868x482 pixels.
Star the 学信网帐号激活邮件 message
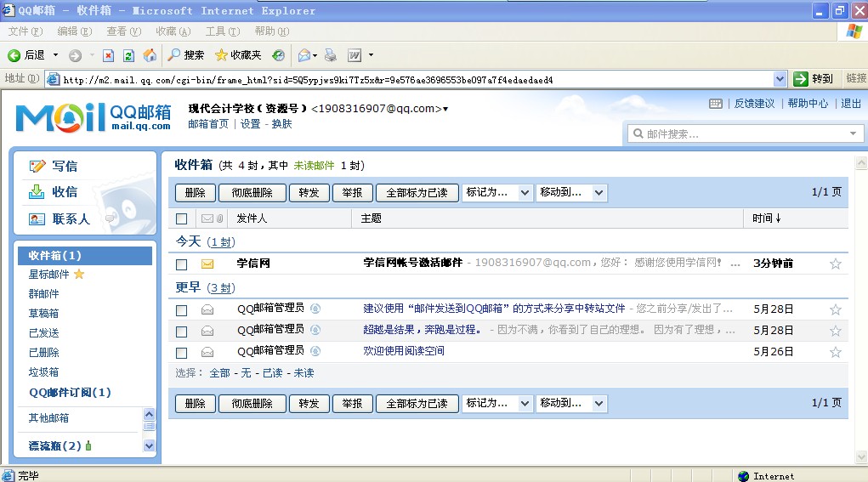[836, 264]
